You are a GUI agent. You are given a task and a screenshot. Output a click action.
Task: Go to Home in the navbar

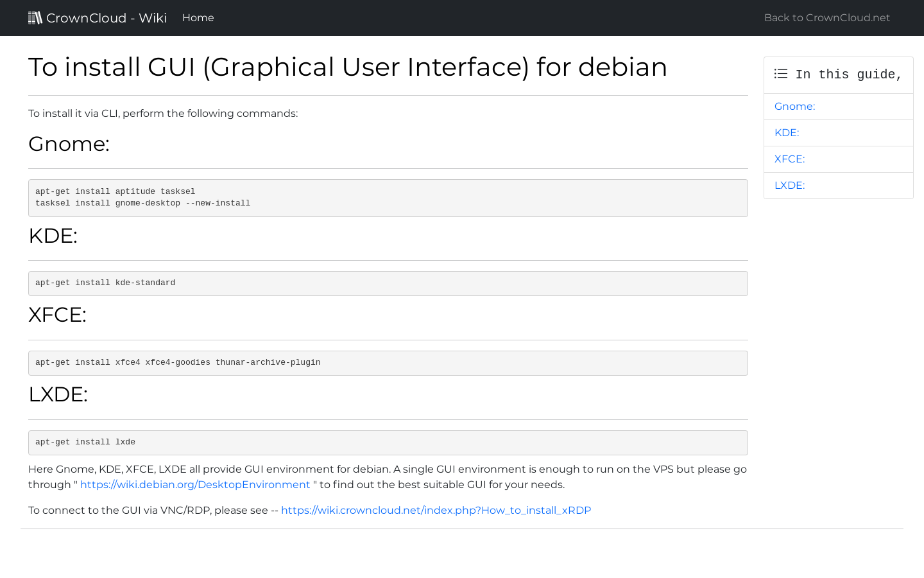pos(198,18)
